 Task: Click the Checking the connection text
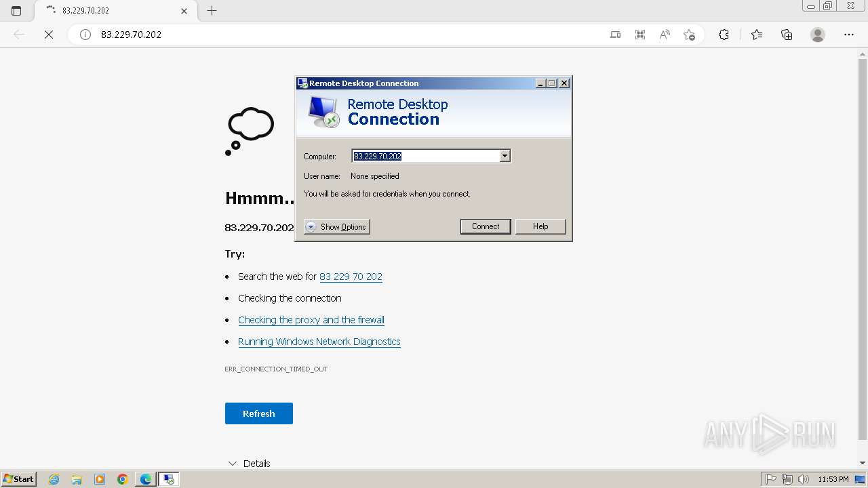(x=290, y=298)
